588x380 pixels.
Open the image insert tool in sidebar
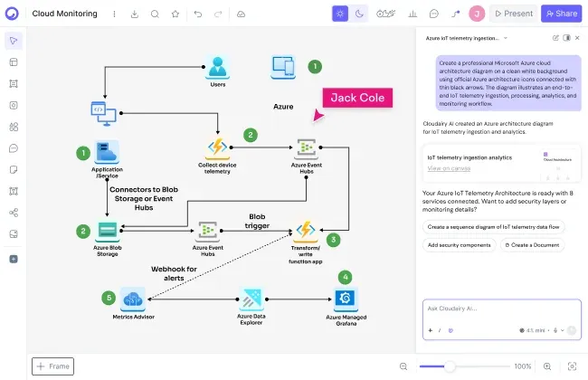[14, 234]
